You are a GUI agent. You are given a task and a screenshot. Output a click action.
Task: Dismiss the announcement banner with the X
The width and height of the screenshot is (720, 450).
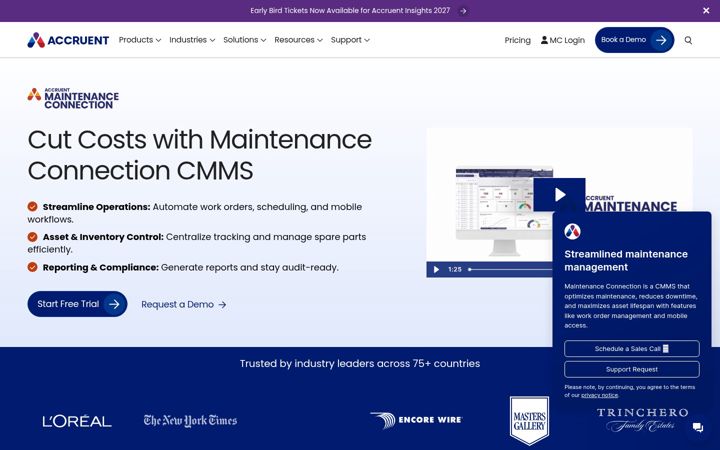tap(706, 11)
